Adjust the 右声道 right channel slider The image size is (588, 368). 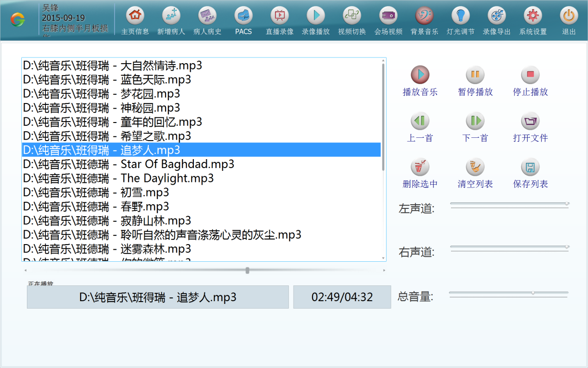[510, 247]
